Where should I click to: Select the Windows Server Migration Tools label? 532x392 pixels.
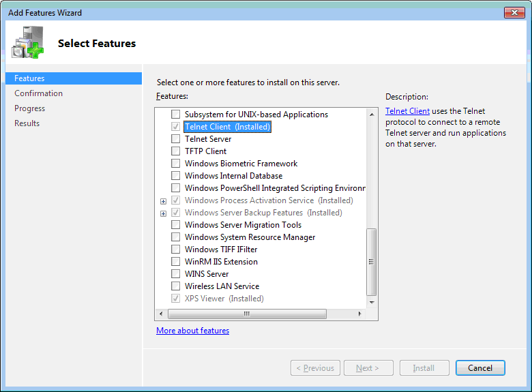coord(243,225)
